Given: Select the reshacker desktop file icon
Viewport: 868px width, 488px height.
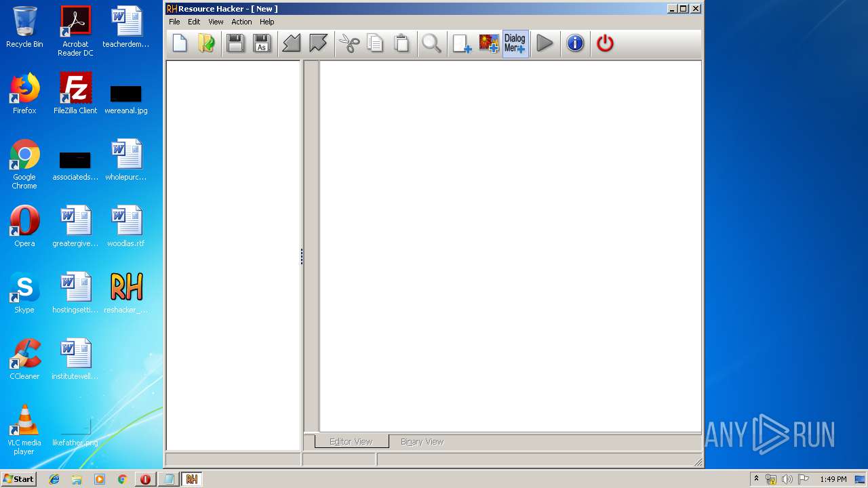Looking at the screenshot, I should coord(126,293).
